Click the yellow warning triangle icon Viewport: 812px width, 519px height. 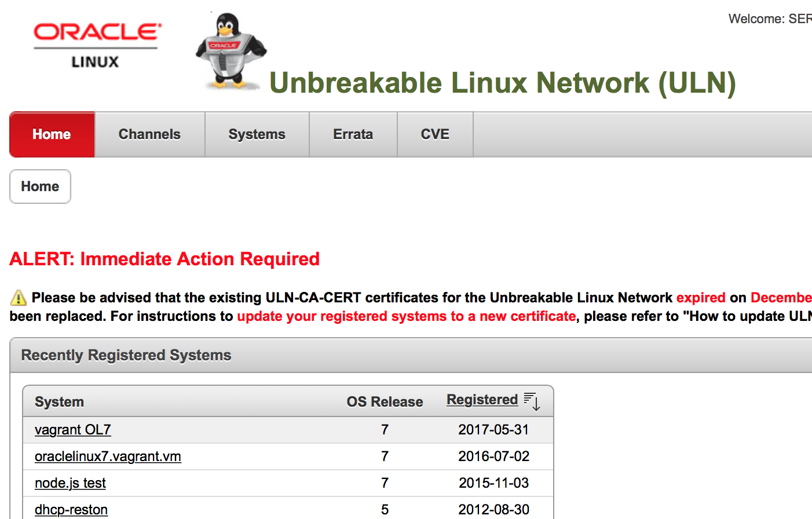19,298
